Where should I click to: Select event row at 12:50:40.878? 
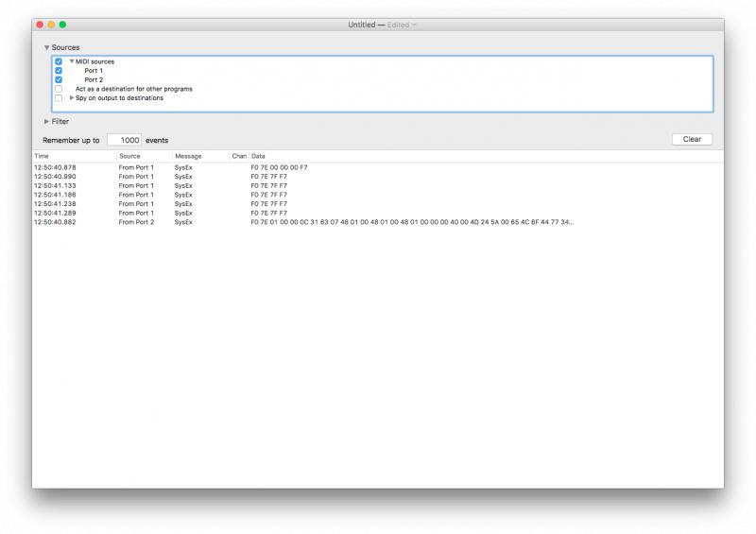[378, 167]
